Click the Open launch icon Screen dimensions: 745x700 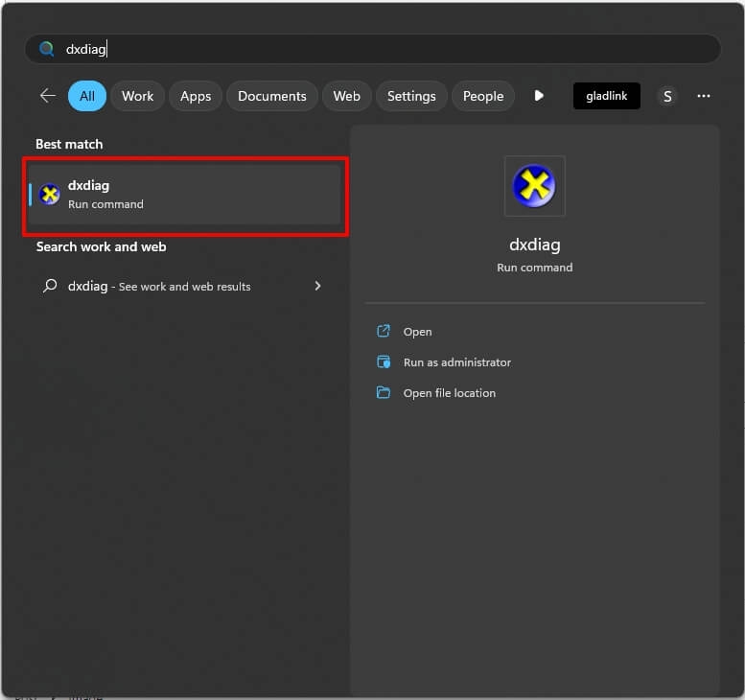[383, 331]
